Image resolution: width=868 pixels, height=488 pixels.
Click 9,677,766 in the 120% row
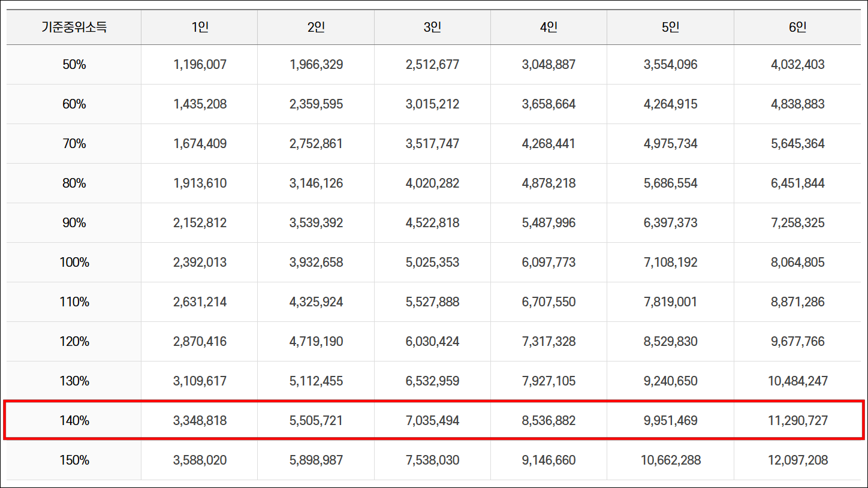point(798,342)
